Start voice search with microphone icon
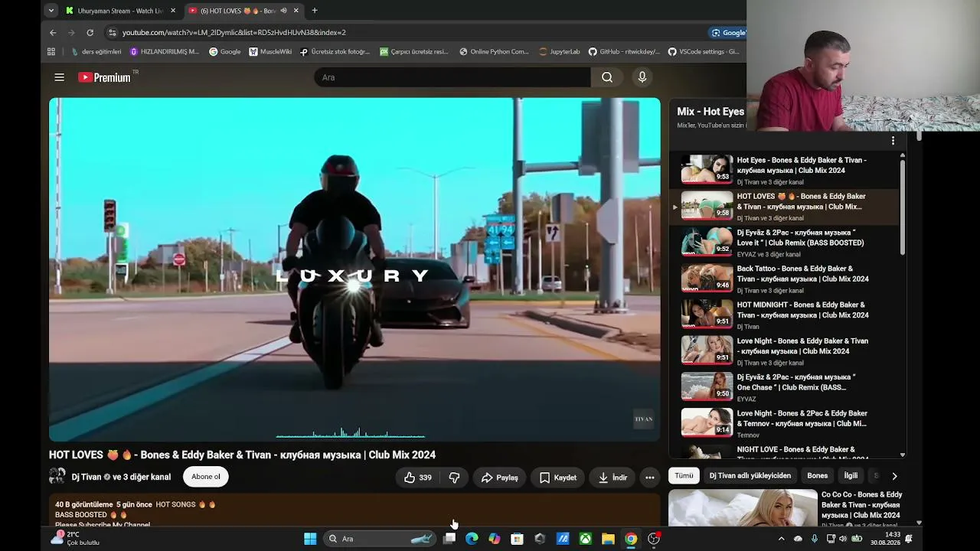Image resolution: width=980 pixels, height=551 pixels. click(642, 77)
